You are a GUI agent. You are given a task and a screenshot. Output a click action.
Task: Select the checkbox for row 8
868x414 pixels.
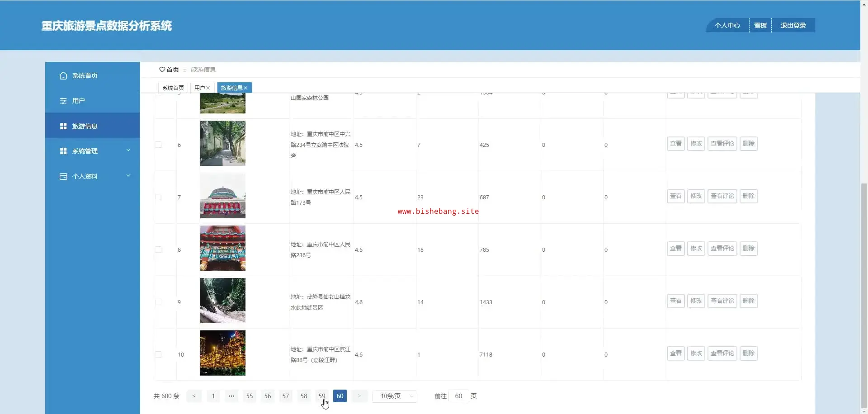(x=158, y=249)
